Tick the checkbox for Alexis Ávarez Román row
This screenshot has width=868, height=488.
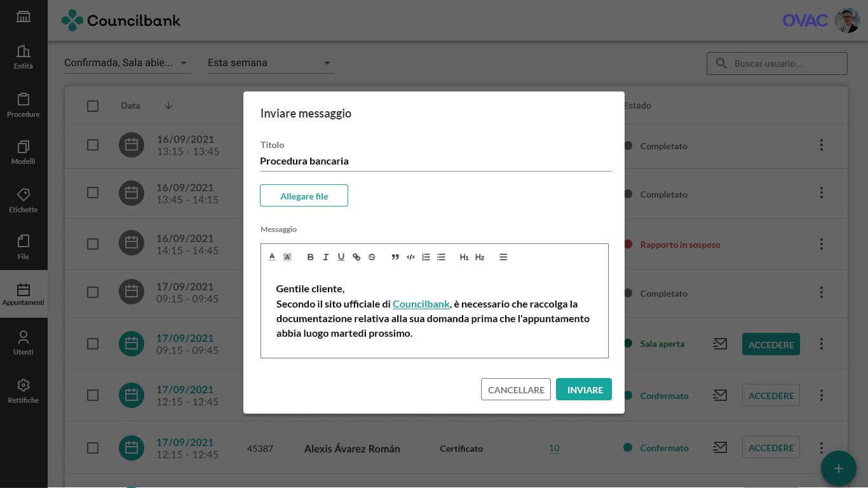93,448
